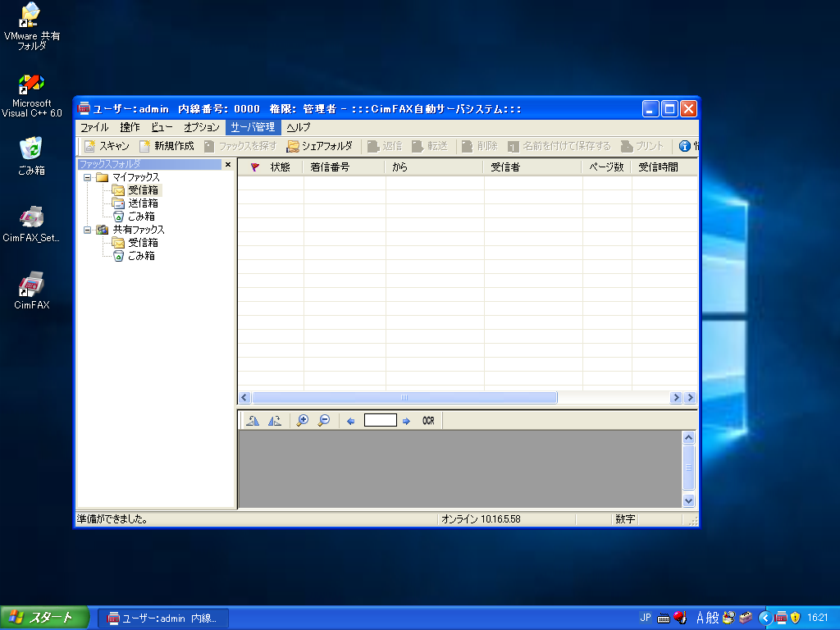
Task: Click the page number field in preview toolbar
Action: 381,421
